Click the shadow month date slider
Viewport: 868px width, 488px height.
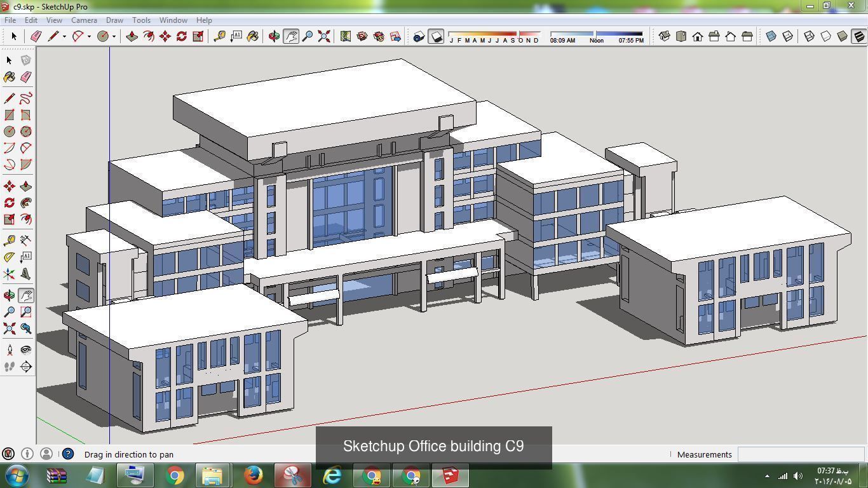[494, 33]
